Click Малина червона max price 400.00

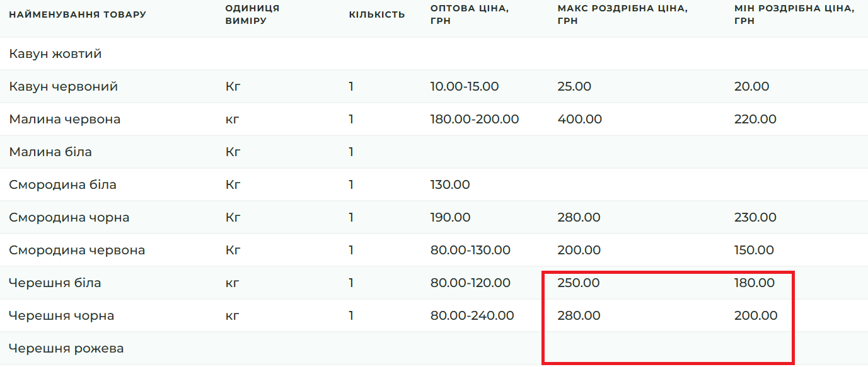pyautogui.click(x=579, y=119)
